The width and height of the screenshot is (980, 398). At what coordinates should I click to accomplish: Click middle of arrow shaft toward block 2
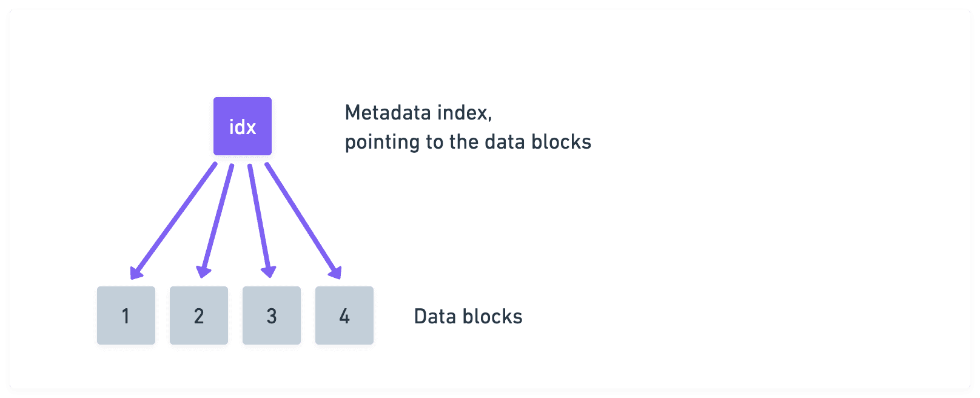click(x=218, y=218)
